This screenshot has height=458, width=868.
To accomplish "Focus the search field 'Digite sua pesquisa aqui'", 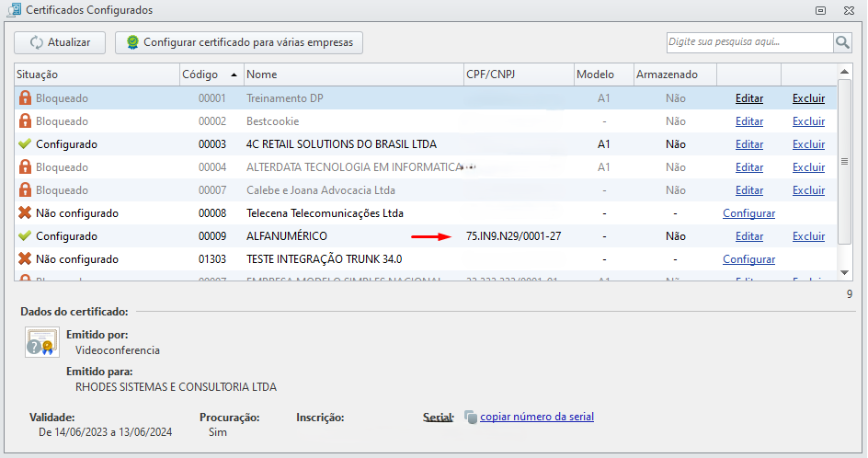I will [749, 42].
